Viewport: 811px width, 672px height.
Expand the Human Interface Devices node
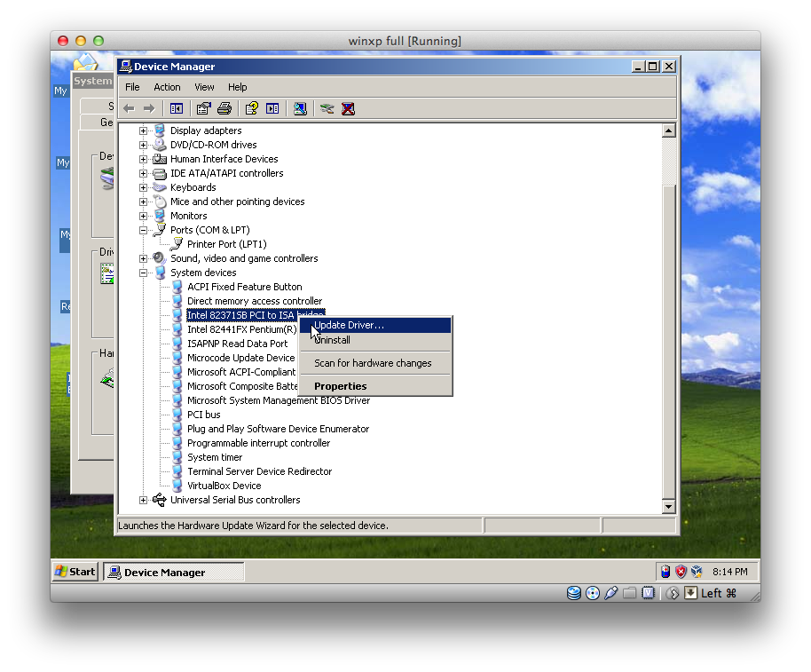(x=143, y=159)
